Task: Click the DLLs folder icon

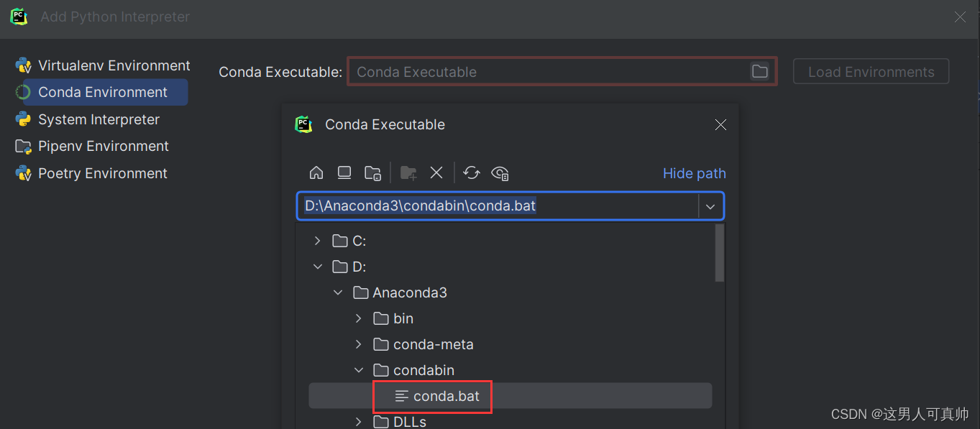Action: point(381,422)
